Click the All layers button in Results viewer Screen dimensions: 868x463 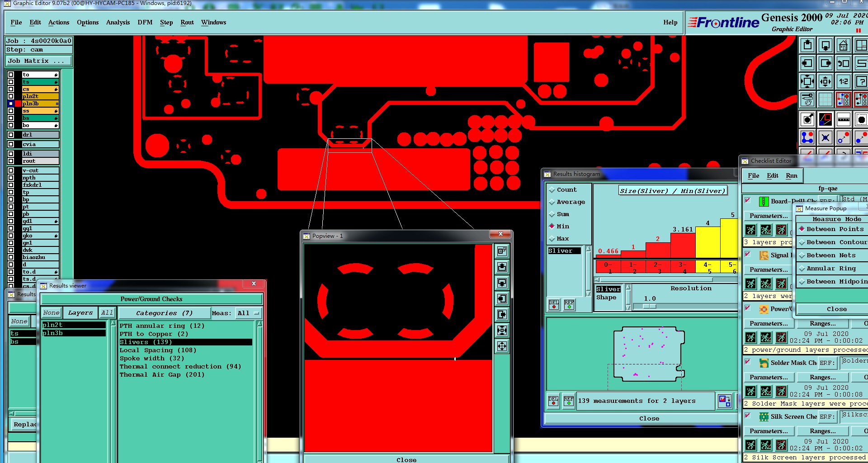tap(107, 313)
